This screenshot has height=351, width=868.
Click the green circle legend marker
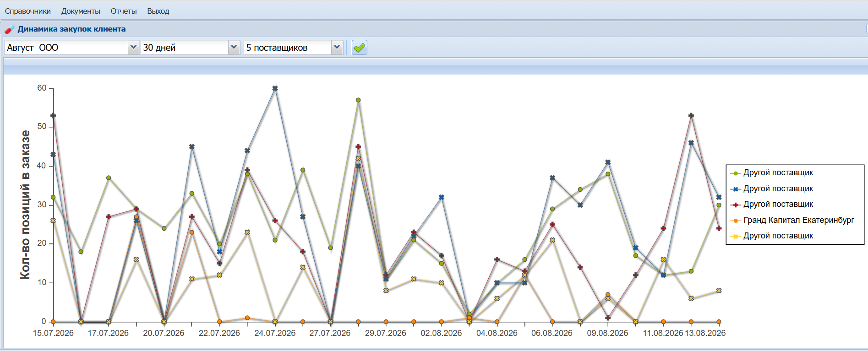pyautogui.click(x=736, y=173)
